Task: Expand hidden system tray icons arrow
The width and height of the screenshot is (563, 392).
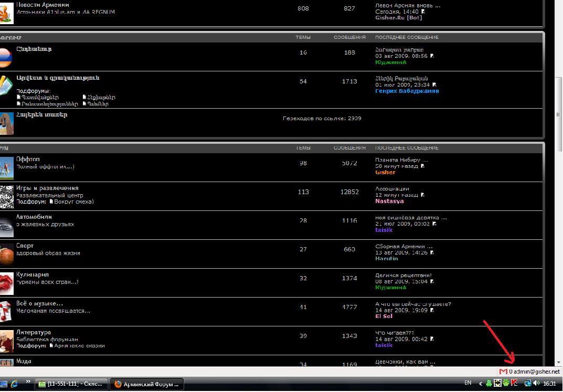Action: click(480, 384)
